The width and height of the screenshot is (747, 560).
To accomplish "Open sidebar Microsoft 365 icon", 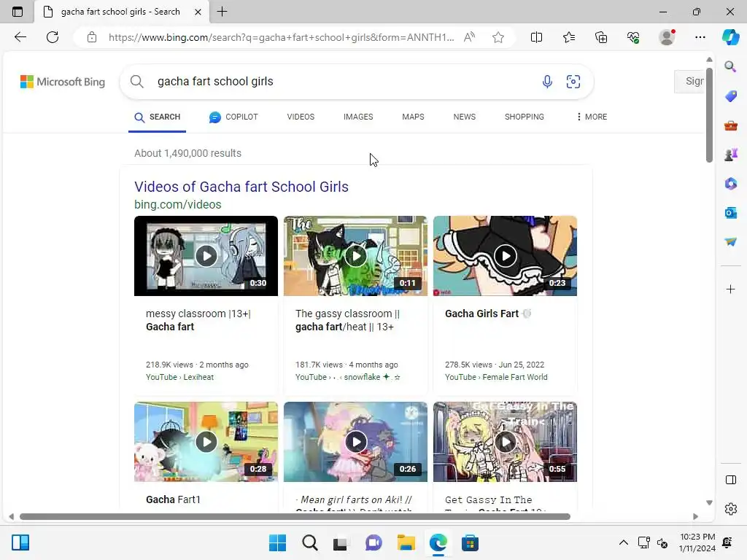I will point(730,184).
